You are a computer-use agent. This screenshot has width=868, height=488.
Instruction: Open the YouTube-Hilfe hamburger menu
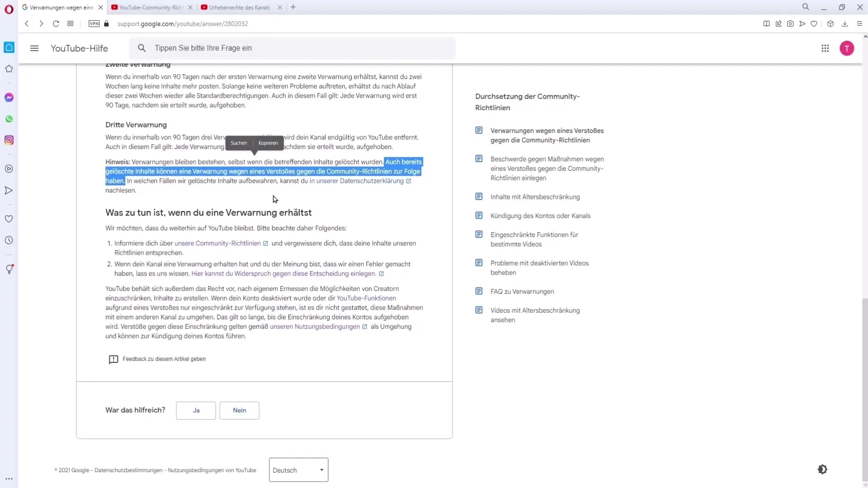click(34, 48)
